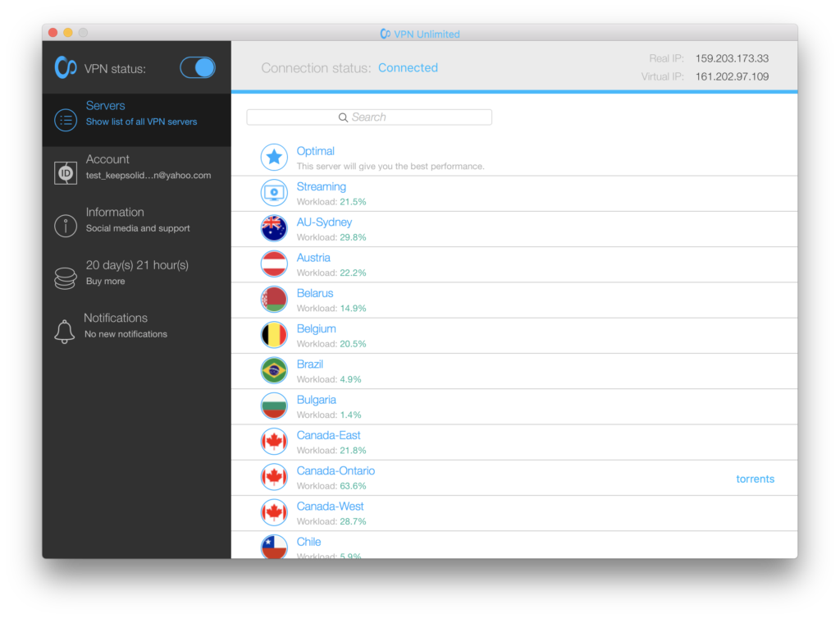Viewport: 840px width, 619px height.
Task: Connect to the Optimal server
Action: [514, 158]
